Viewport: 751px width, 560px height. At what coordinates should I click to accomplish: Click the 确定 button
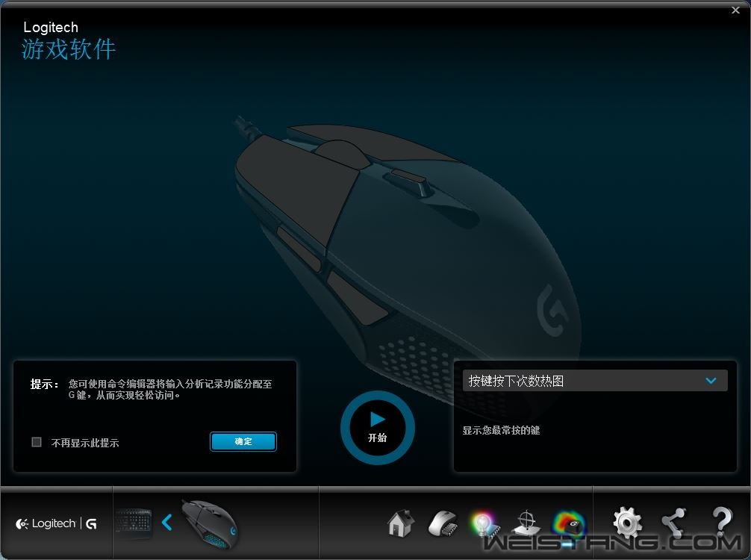pyautogui.click(x=243, y=441)
